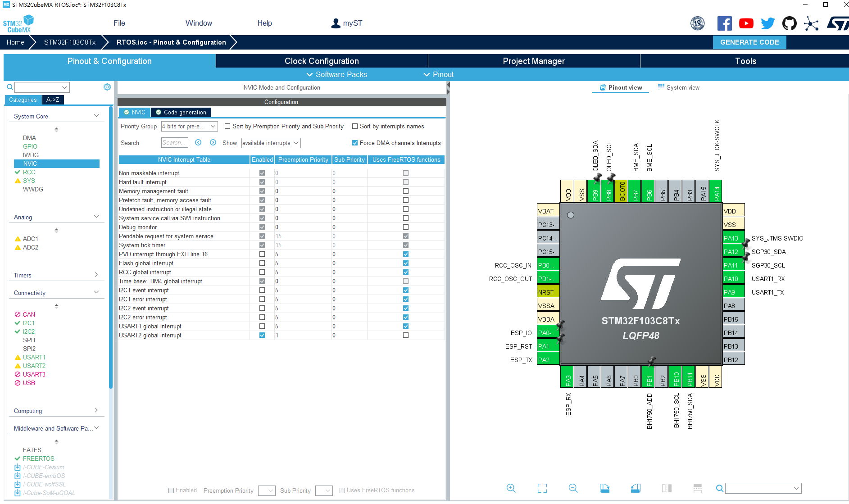Click the STM32CubeMX GitHub icon
This screenshot has height=504, width=849.
pos(790,23)
